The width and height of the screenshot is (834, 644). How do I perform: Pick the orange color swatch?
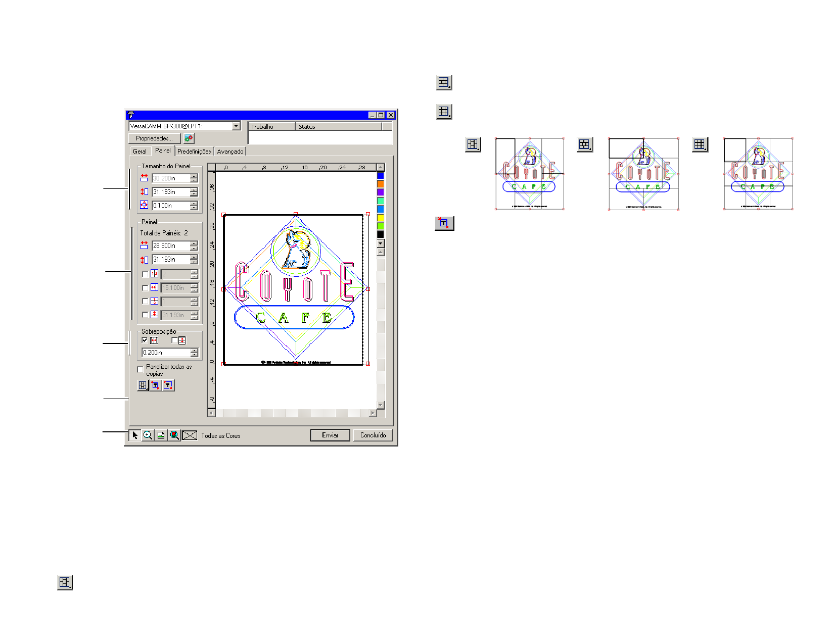click(x=381, y=184)
